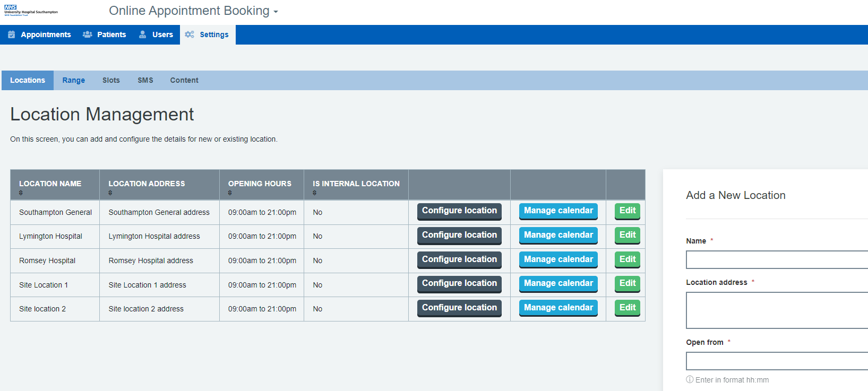Configure location for Southampton General
Viewport: 868px width, 391px height.
pos(459,211)
